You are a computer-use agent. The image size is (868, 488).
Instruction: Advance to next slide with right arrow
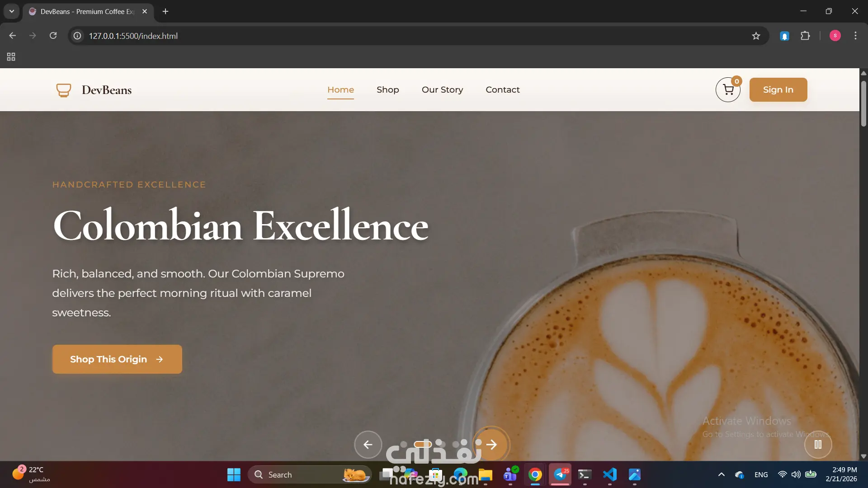pyautogui.click(x=491, y=445)
